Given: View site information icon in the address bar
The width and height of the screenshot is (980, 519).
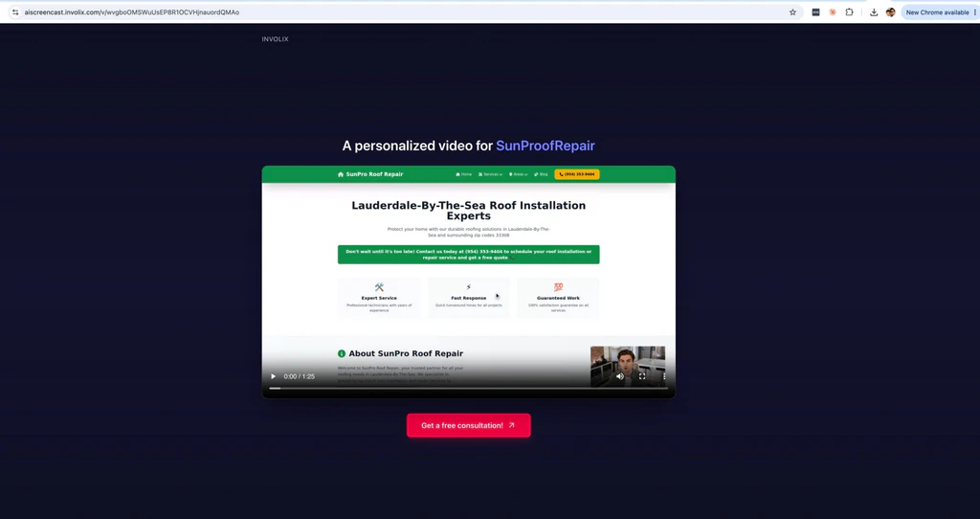Looking at the screenshot, I should (x=15, y=11).
